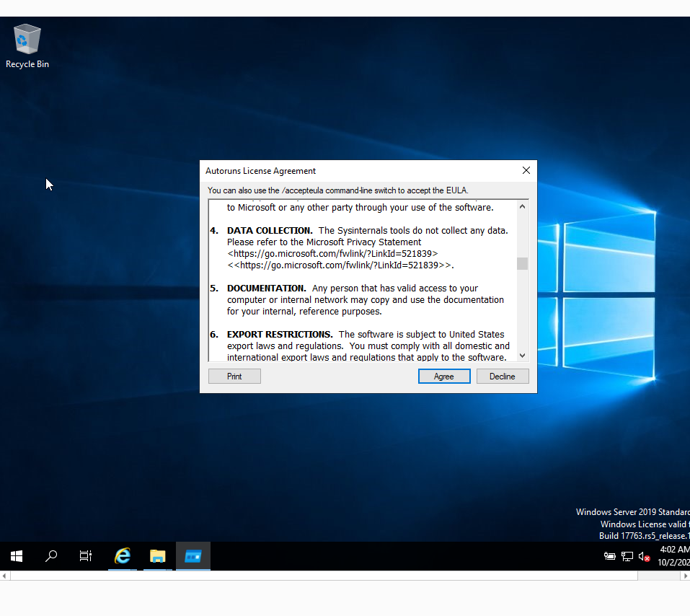Screen dimensions: 690x616
Task: Open Task View on the taskbar
Action: click(85, 556)
